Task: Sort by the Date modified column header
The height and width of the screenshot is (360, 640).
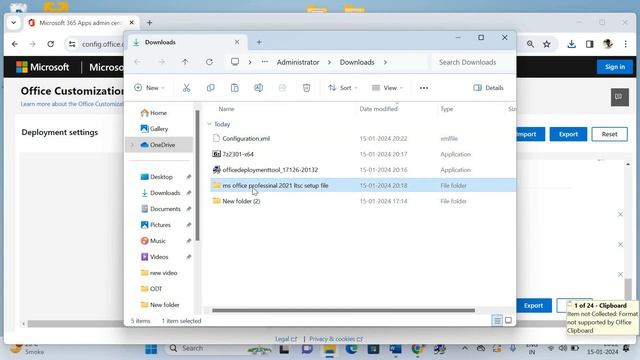Action: tap(378, 109)
